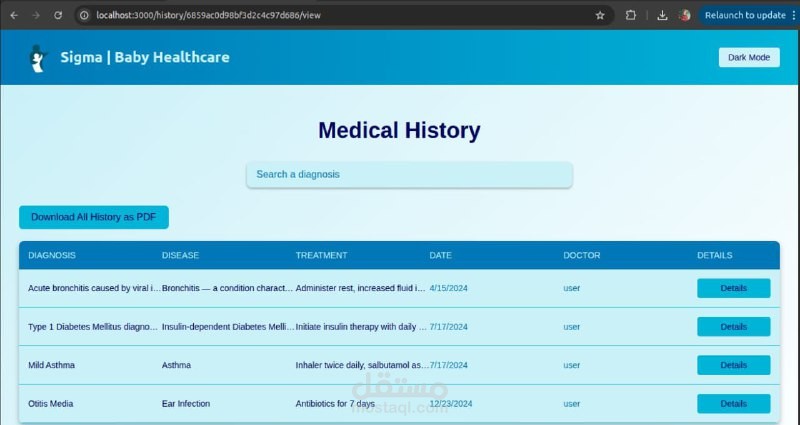
Task: Click 'Inhaler twice daily' treatment cell
Action: 362,365
